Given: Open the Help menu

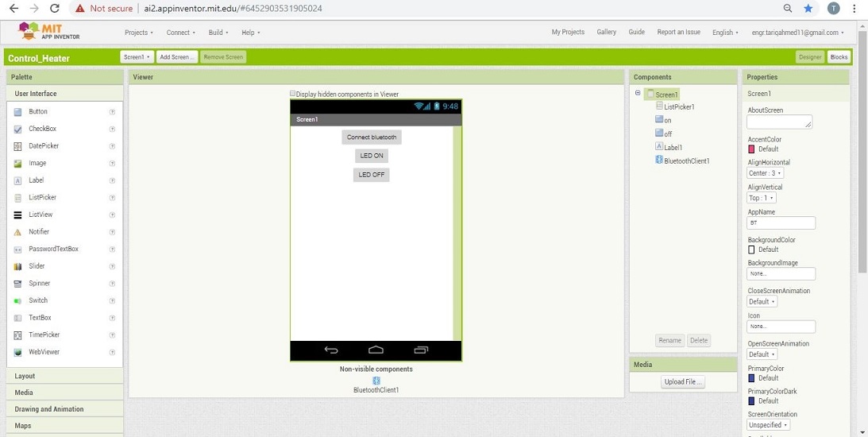Looking at the screenshot, I should click(x=251, y=33).
